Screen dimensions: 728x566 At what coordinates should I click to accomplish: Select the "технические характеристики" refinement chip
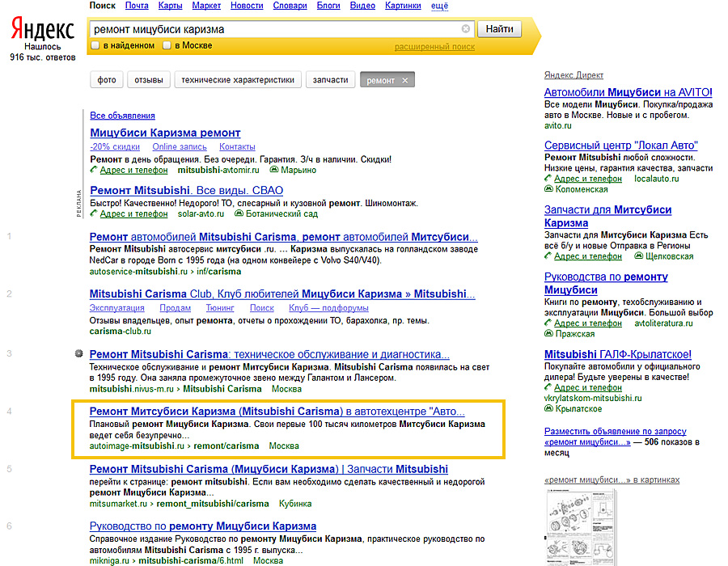tap(238, 80)
